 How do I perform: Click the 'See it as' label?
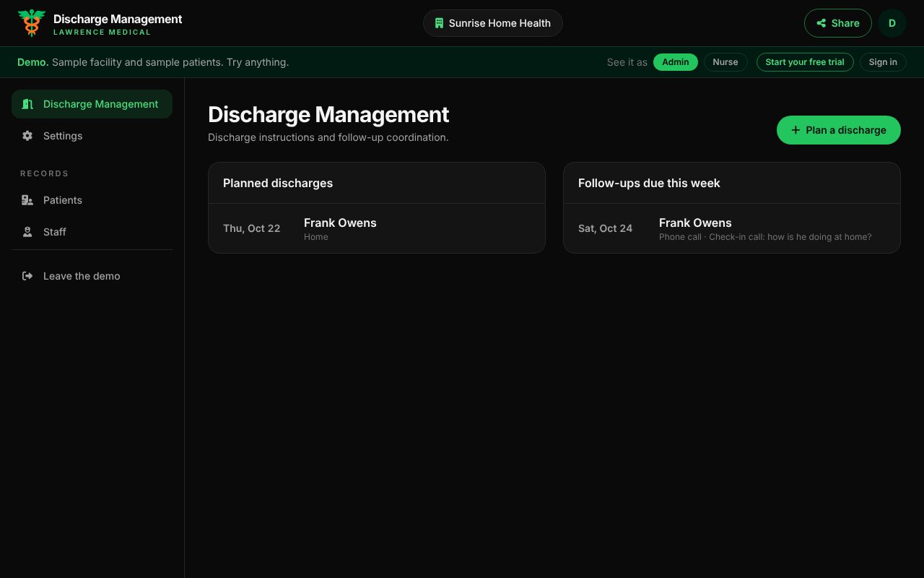[627, 62]
